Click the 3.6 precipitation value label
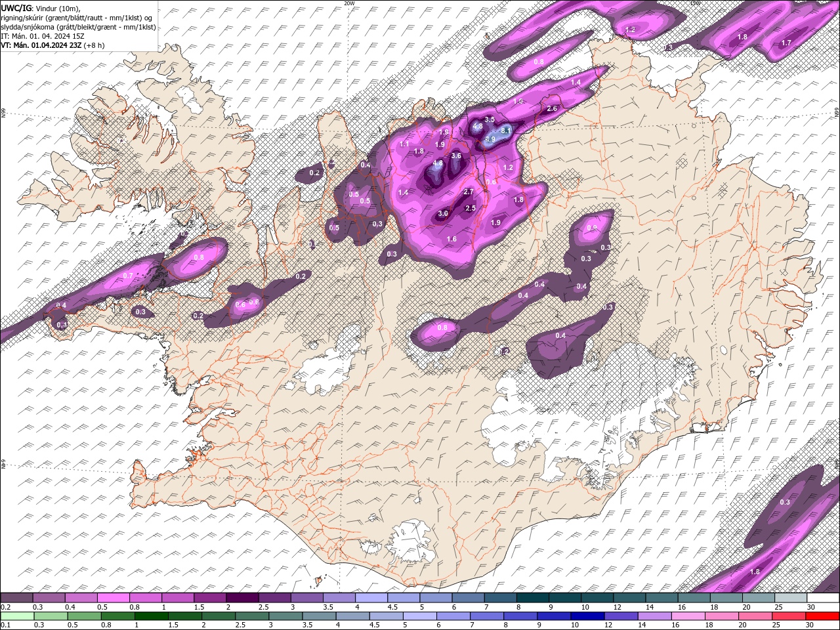 click(456, 156)
